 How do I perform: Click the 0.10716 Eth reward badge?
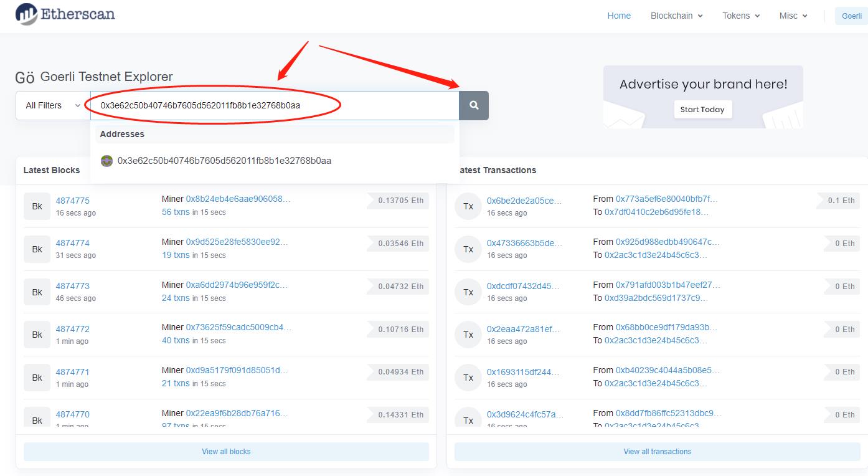pos(398,329)
